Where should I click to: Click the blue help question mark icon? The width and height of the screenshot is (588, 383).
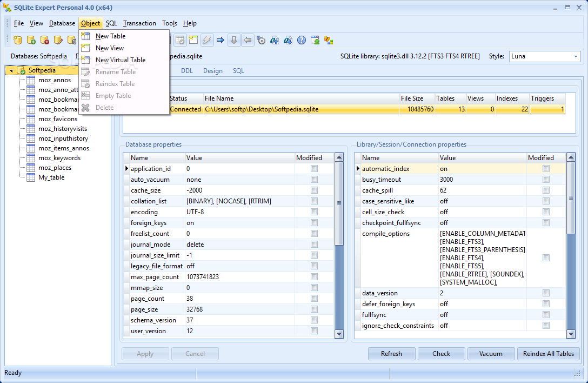click(x=302, y=40)
